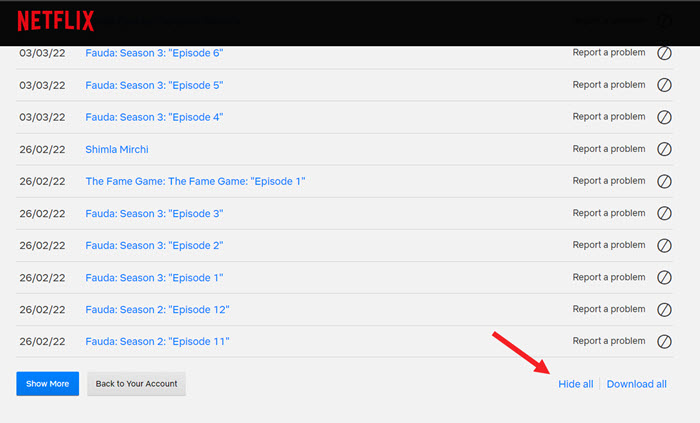Hide Fauda Season 3 Episode 2 from history
Screen dimensions: 700x423
point(664,245)
